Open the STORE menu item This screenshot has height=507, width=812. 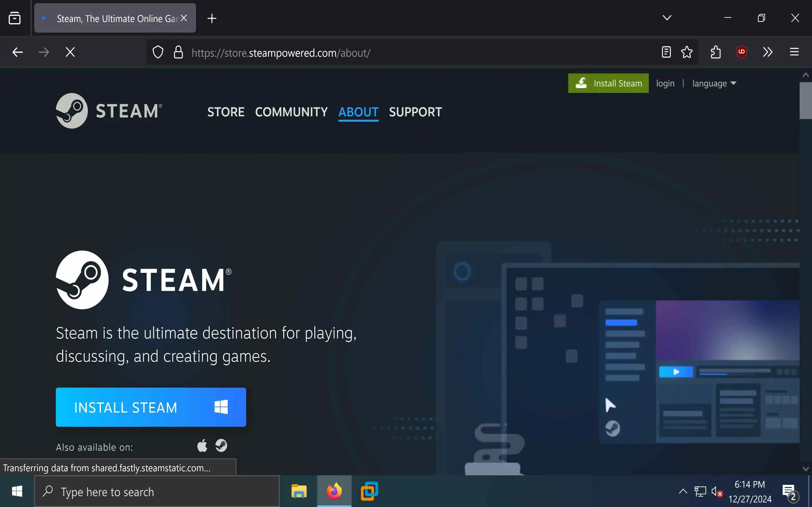coord(226,112)
